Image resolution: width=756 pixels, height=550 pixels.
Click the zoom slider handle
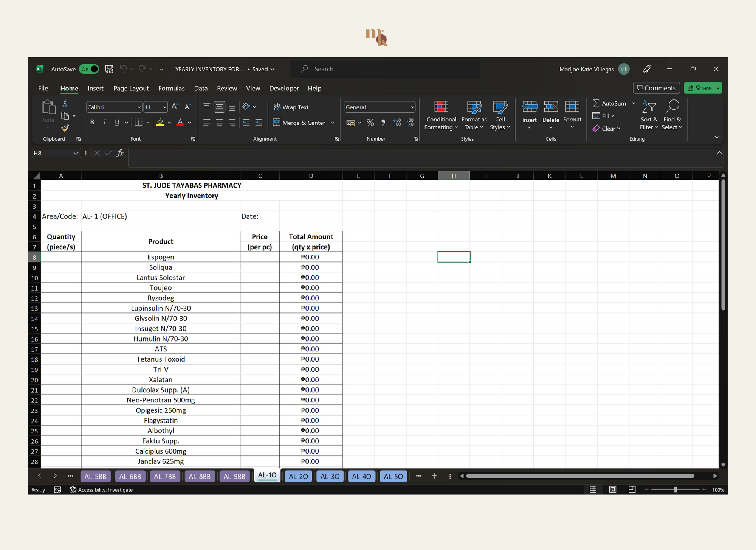pos(675,489)
